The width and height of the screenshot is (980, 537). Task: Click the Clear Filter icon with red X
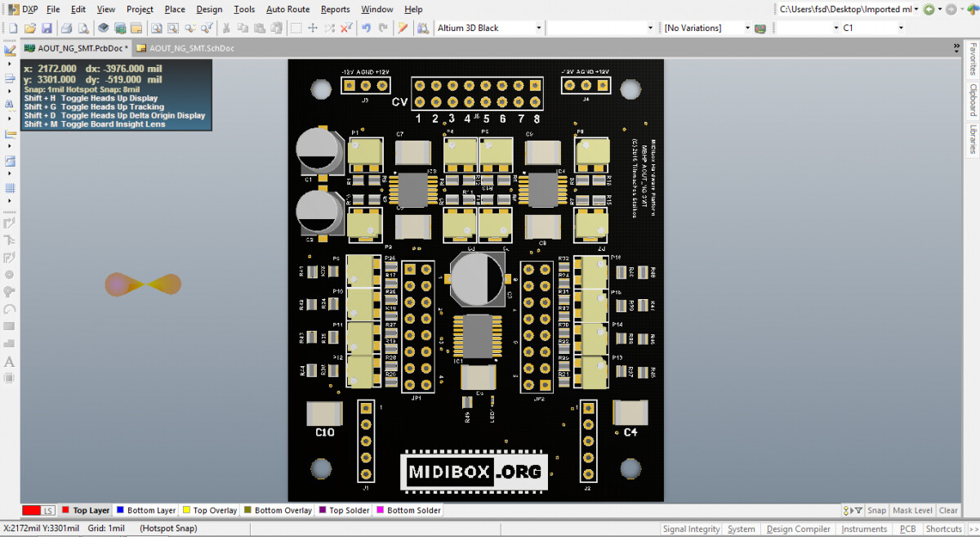(x=346, y=28)
